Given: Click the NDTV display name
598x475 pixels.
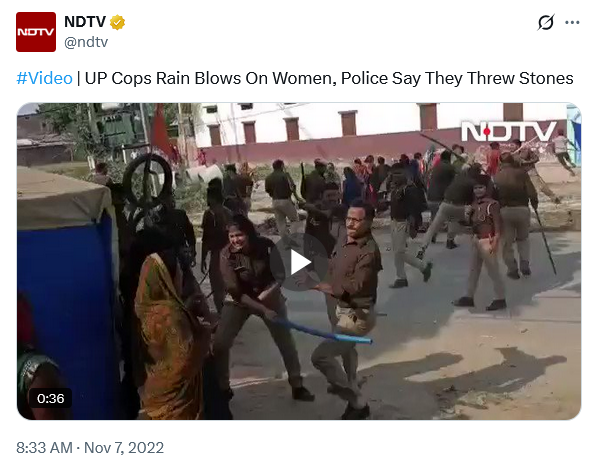Looking at the screenshot, I should [x=85, y=22].
